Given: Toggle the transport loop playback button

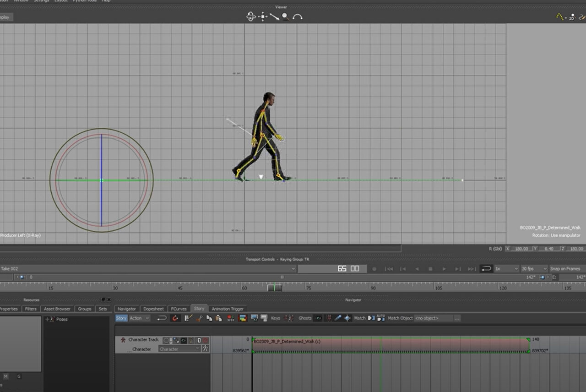Looking at the screenshot, I should (x=486, y=269).
